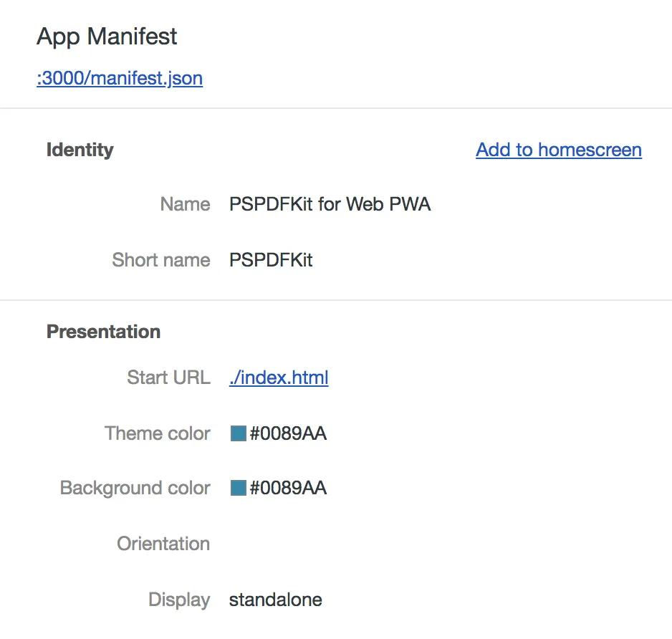This screenshot has width=672, height=639.
Task: Click the Short name label
Action: (161, 260)
